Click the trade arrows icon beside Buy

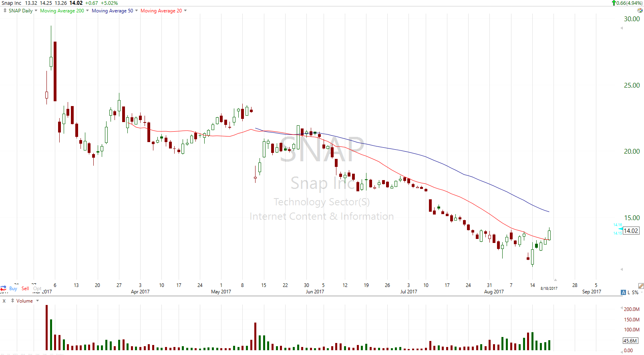(x=4, y=288)
